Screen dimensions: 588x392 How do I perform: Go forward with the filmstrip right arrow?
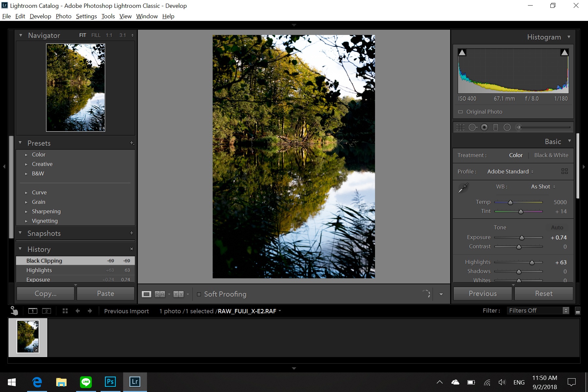coord(90,311)
